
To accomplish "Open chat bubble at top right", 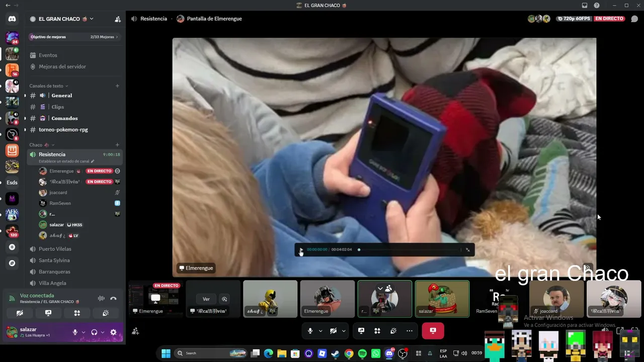I will [x=634, y=19].
